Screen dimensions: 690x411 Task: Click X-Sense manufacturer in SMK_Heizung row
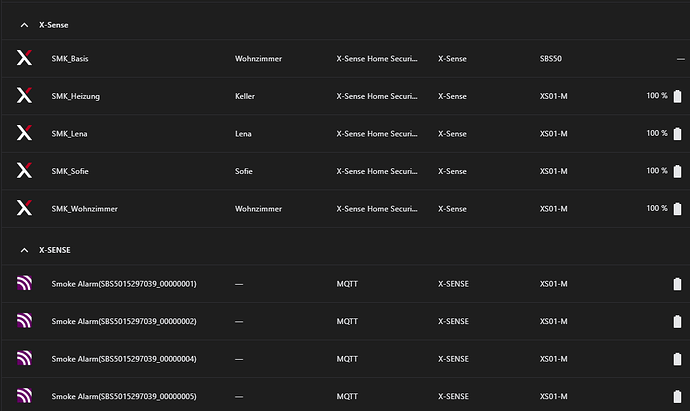452,96
